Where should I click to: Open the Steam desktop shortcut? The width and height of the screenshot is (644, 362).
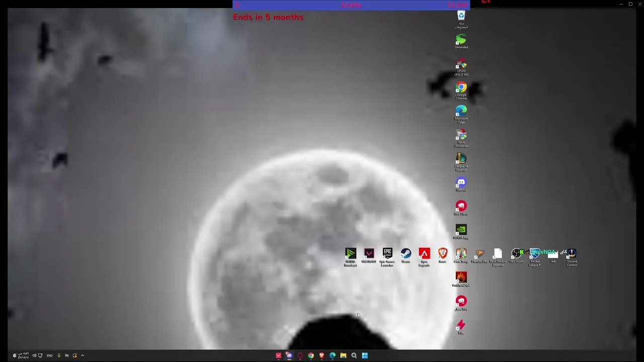pos(406,255)
